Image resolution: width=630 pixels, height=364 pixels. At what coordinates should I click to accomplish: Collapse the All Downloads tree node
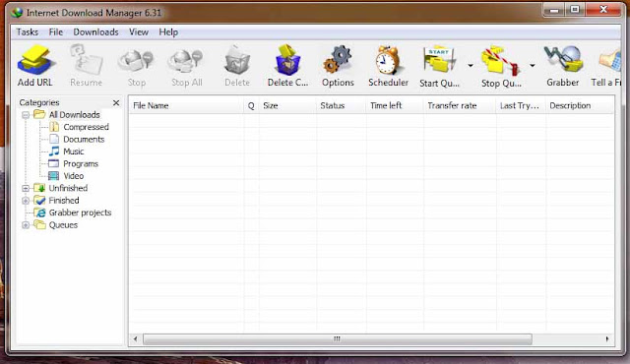coord(26,115)
